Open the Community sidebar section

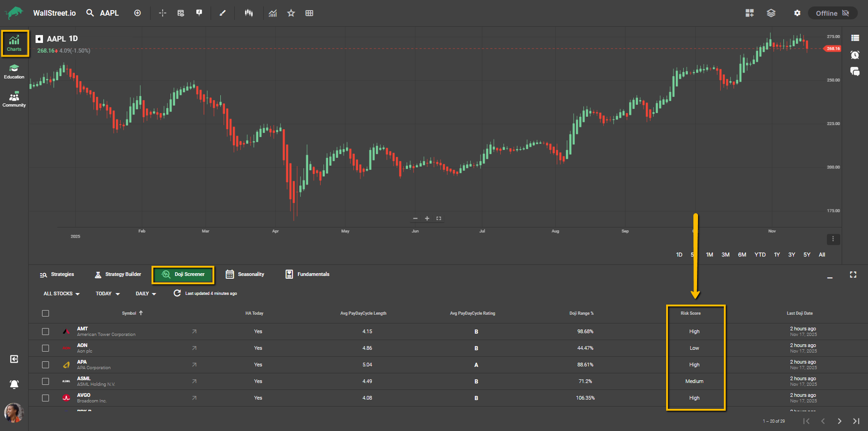point(14,99)
